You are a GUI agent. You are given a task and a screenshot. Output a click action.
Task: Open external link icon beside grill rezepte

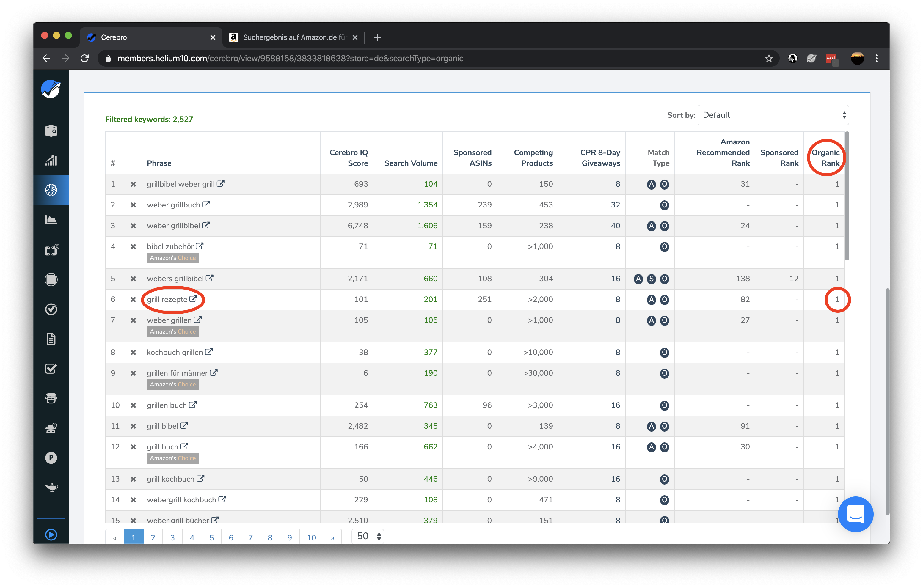(x=193, y=298)
